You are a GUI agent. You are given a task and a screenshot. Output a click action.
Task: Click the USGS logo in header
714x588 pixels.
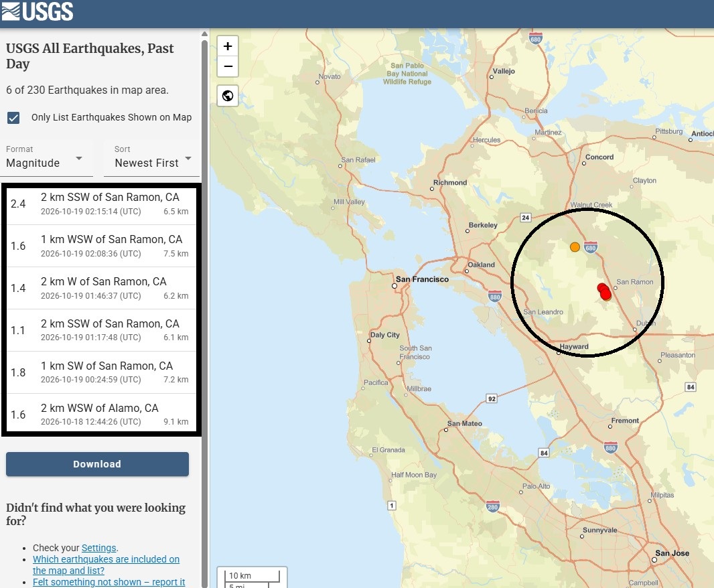(37, 11)
